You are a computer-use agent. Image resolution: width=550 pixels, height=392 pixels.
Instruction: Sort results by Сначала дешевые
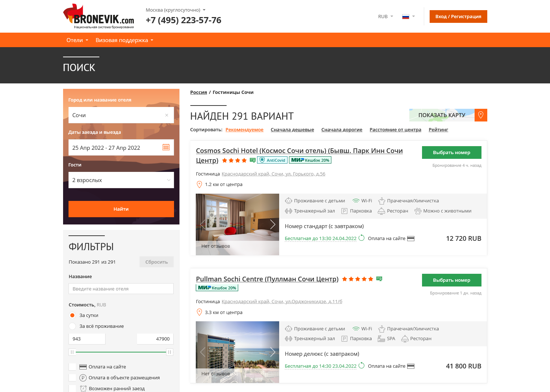click(x=292, y=130)
